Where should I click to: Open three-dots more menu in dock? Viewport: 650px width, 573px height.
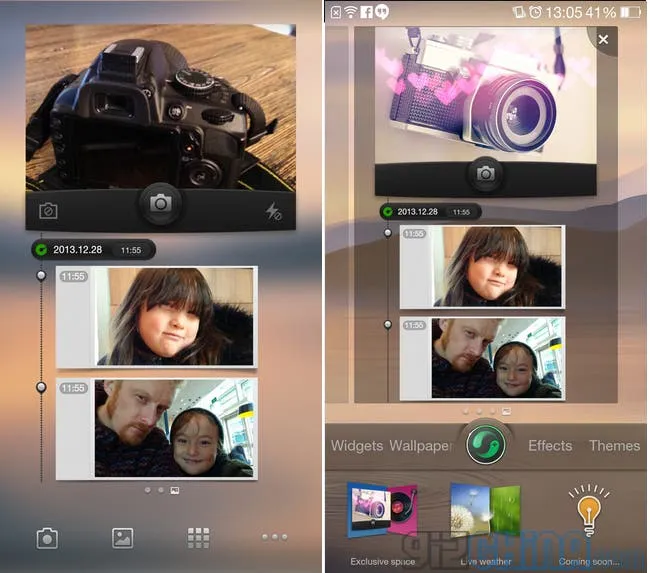pyautogui.click(x=274, y=537)
